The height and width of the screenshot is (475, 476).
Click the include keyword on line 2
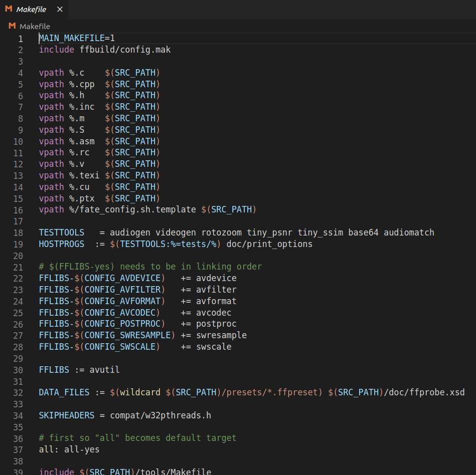(x=55, y=49)
